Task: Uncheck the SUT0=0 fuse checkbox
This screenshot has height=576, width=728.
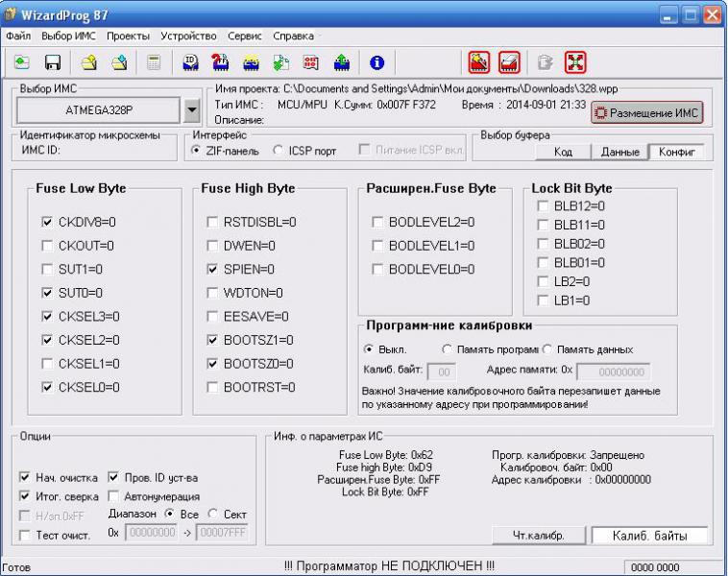Action: pyautogui.click(x=47, y=293)
